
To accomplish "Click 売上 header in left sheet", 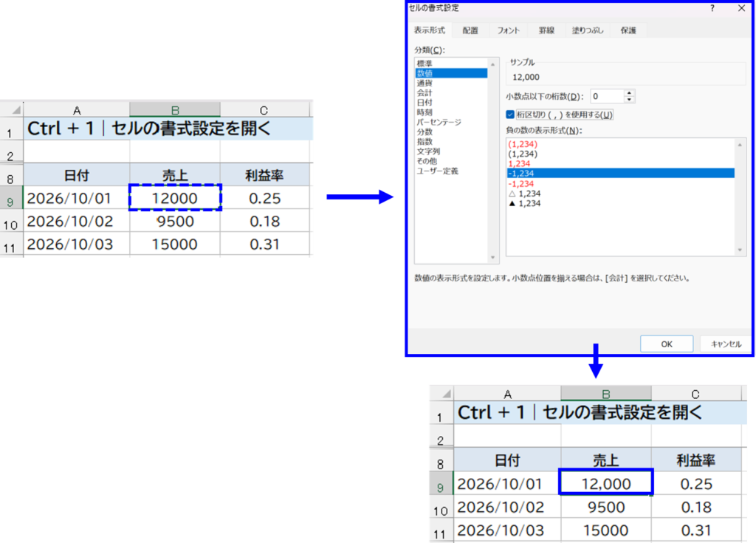I will click(175, 175).
